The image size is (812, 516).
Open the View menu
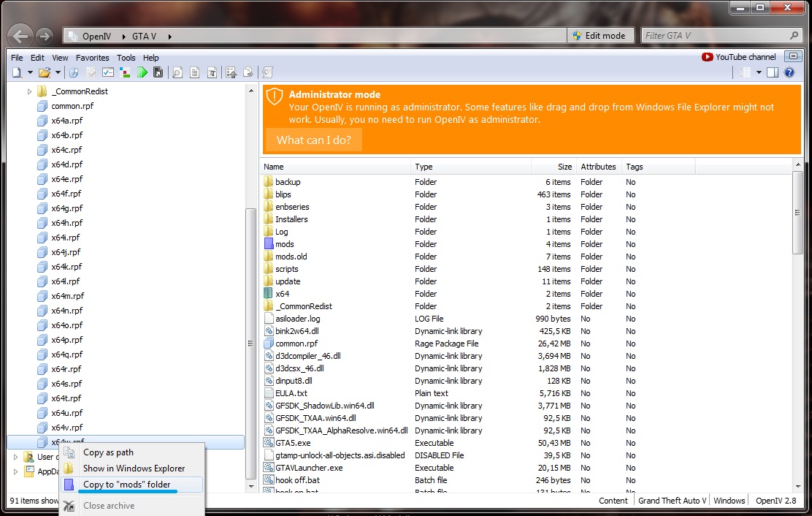pyautogui.click(x=60, y=58)
